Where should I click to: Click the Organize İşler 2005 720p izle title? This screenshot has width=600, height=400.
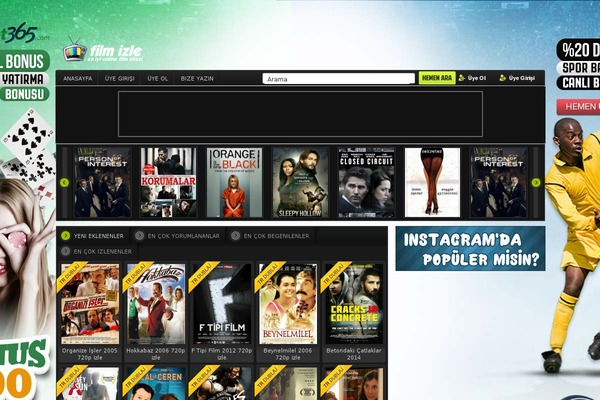[x=90, y=354]
